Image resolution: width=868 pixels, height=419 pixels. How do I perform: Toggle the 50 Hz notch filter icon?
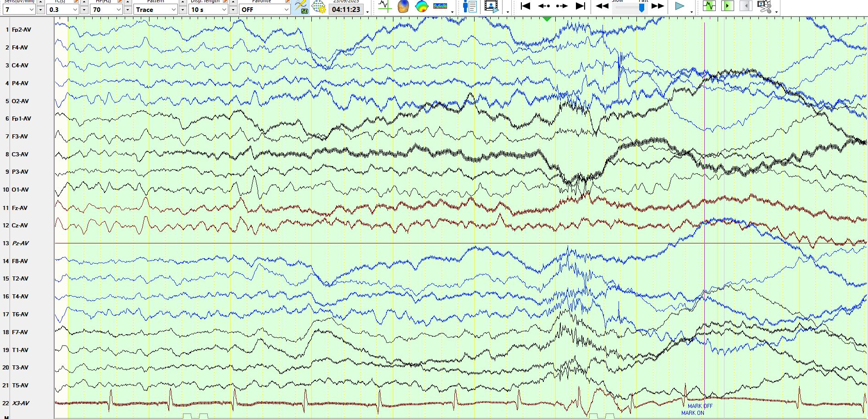pyautogui.click(x=301, y=7)
